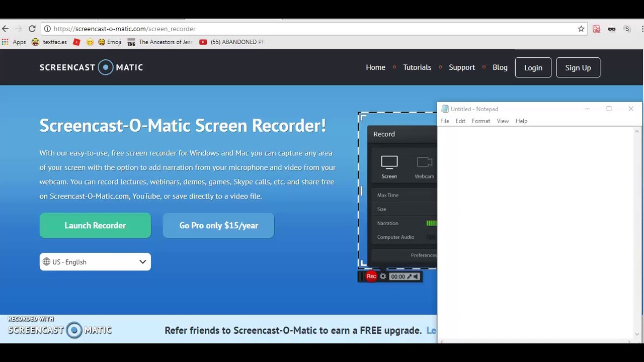Open the Apps grid in bookmarks bar
Screen dimensions: 644x362
[14, 42]
